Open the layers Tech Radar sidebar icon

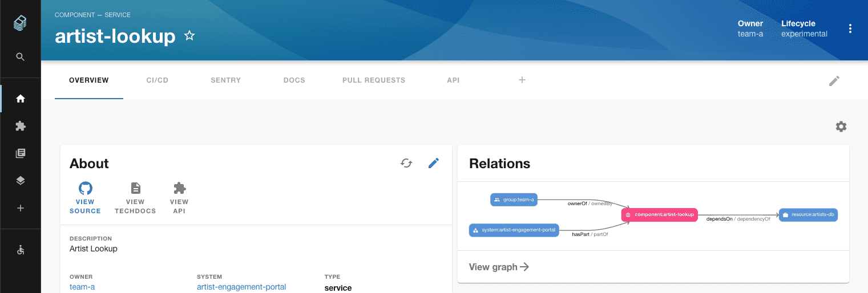pos(21,181)
